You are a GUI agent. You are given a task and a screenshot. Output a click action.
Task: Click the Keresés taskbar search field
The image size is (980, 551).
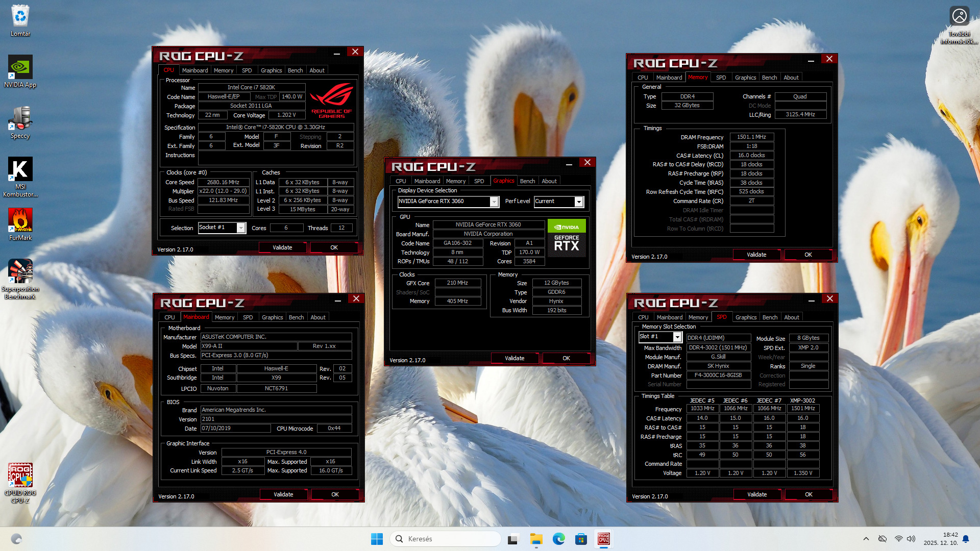(445, 539)
